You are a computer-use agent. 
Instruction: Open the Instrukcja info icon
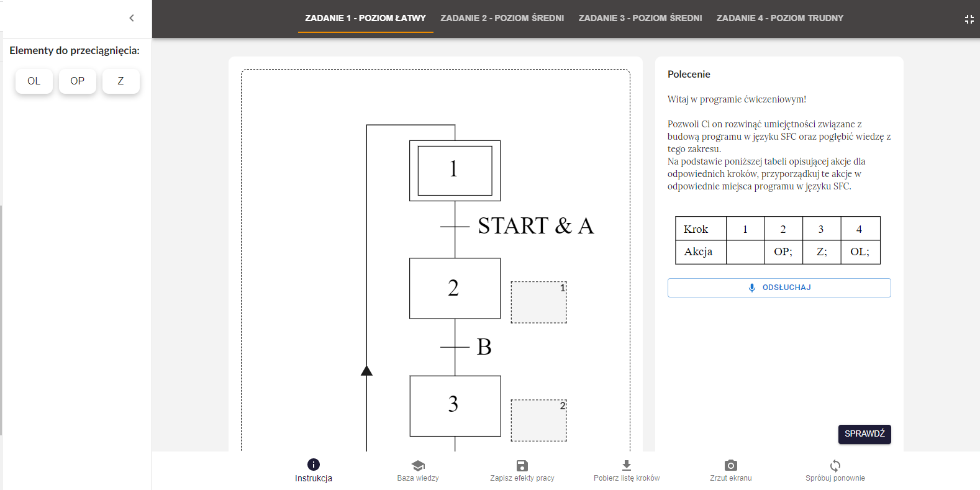pyautogui.click(x=314, y=465)
